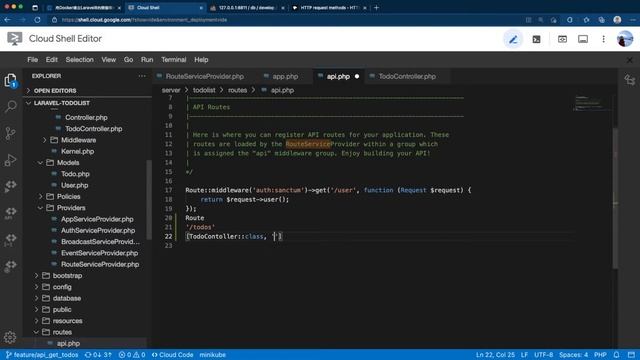Image resolution: width=640 pixels, height=360 pixels.
Task: Expand the Policies folder
Action: click(68, 196)
